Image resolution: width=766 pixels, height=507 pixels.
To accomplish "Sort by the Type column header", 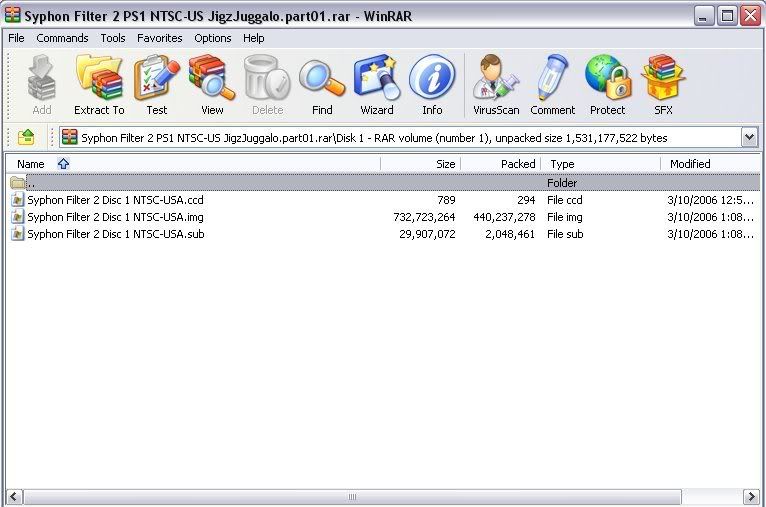I will (x=601, y=164).
